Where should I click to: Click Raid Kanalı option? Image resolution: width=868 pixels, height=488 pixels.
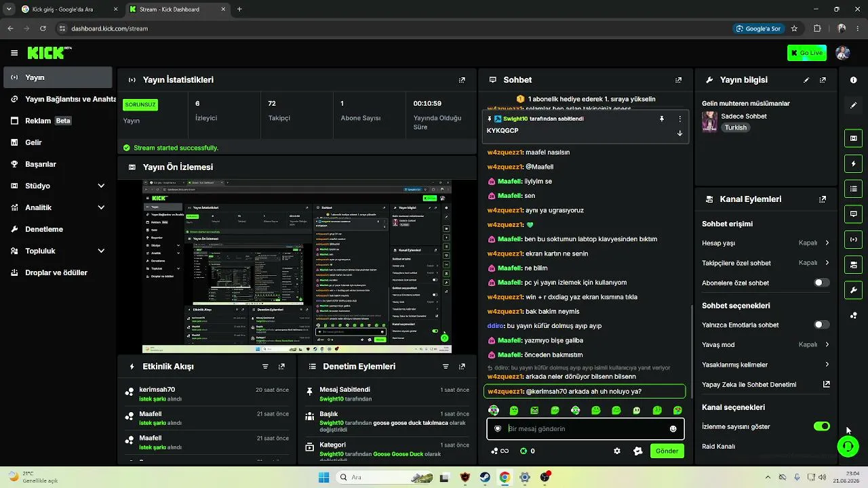tap(718, 447)
